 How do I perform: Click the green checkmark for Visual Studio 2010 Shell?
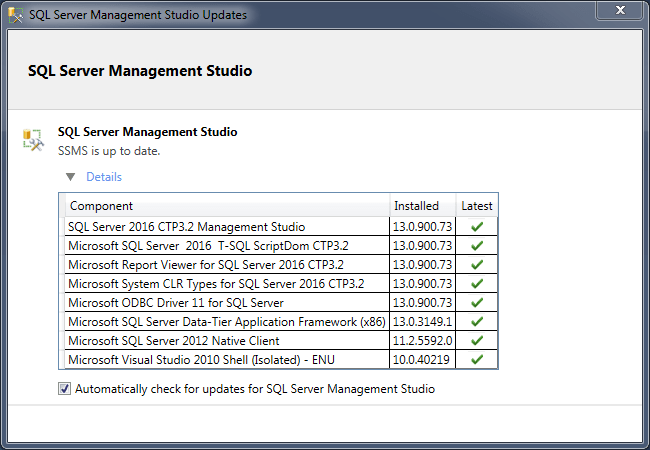477,360
